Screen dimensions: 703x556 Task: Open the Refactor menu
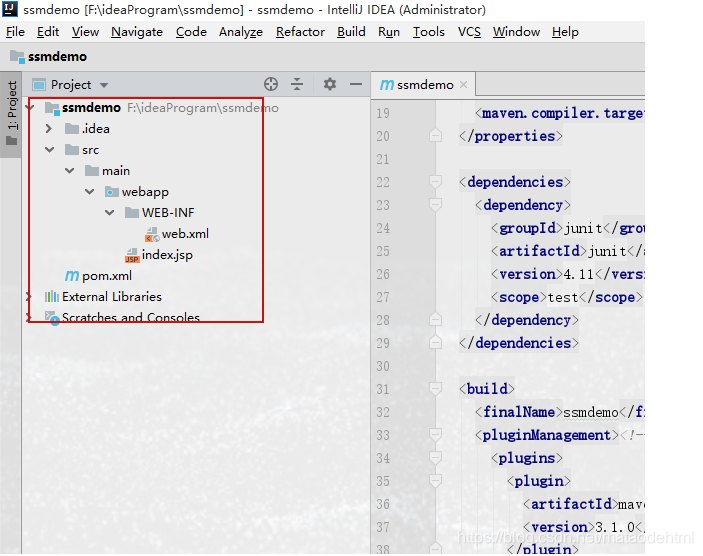click(x=300, y=32)
